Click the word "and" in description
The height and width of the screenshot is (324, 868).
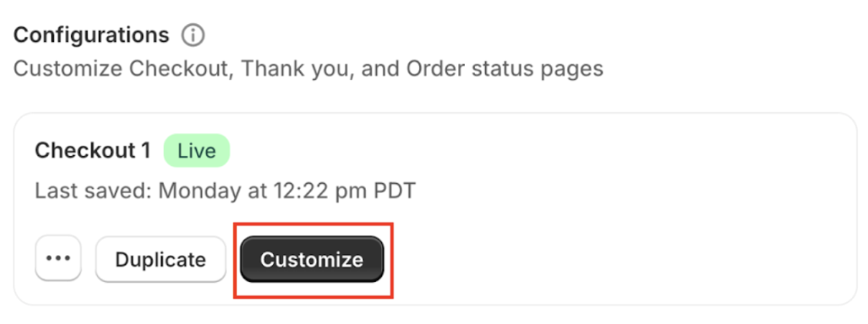[383, 69]
